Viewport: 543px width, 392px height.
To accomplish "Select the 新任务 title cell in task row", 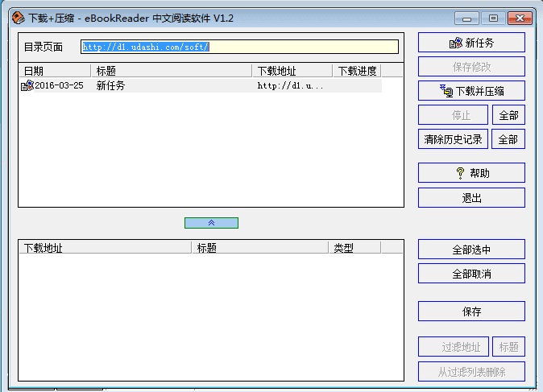I will [x=110, y=85].
